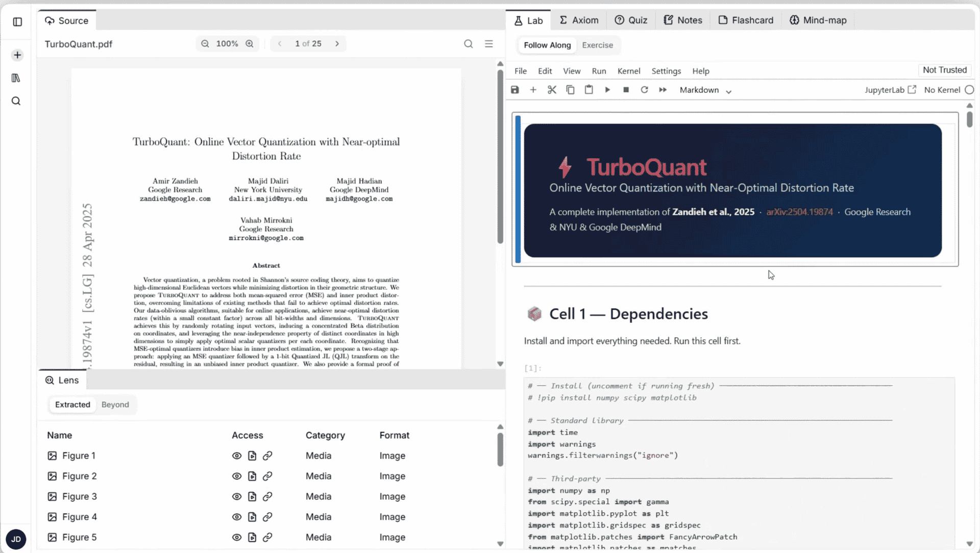Insert a new notebook cell

(x=533, y=90)
